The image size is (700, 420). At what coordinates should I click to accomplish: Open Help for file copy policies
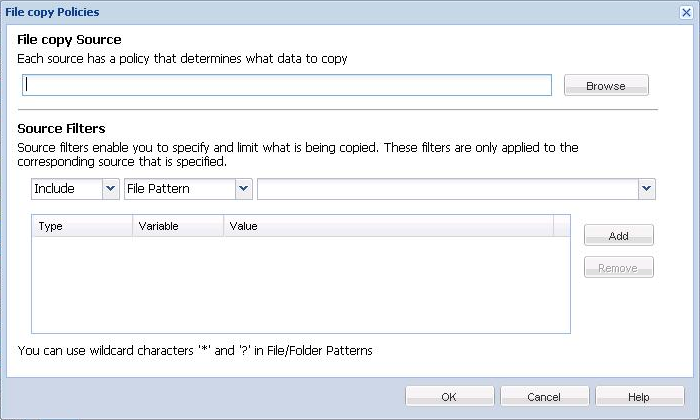(x=638, y=397)
